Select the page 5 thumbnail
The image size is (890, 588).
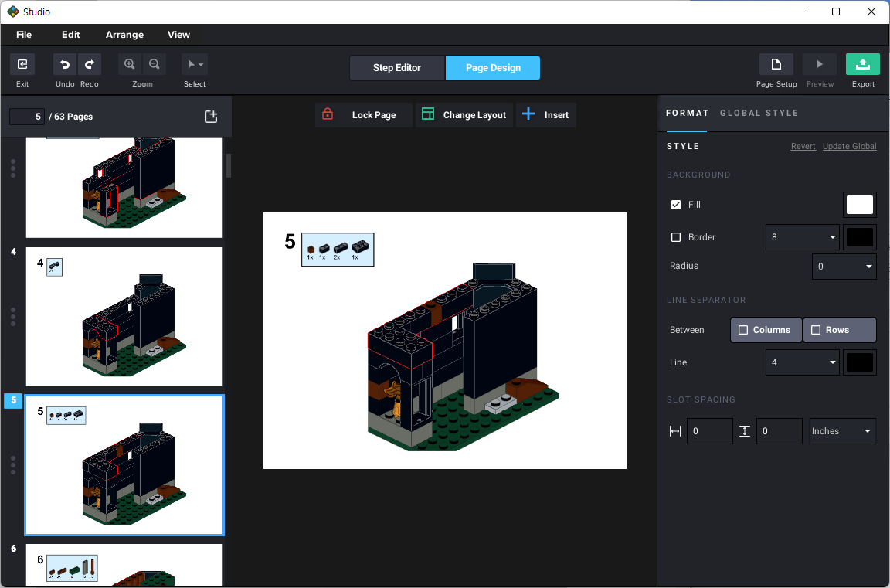(124, 465)
